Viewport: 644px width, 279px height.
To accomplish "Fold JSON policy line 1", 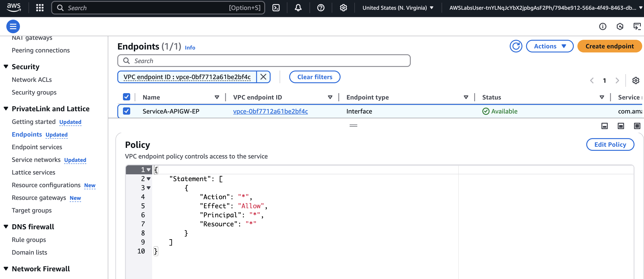I will (x=149, y=170).
